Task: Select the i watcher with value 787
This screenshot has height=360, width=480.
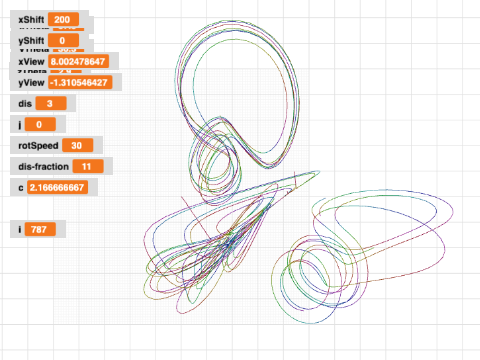Action: [38, 229]
